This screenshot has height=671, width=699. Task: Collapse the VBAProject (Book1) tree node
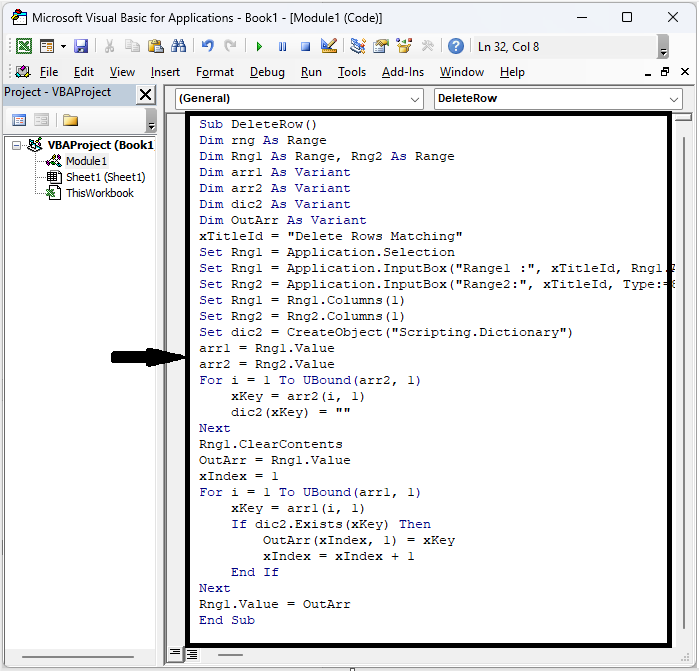tap(16, 145)
